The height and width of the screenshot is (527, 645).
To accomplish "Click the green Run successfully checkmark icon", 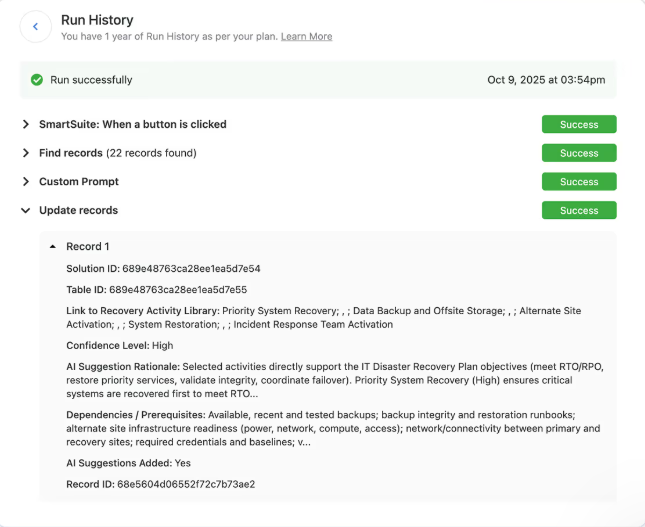I will [37, 80].
